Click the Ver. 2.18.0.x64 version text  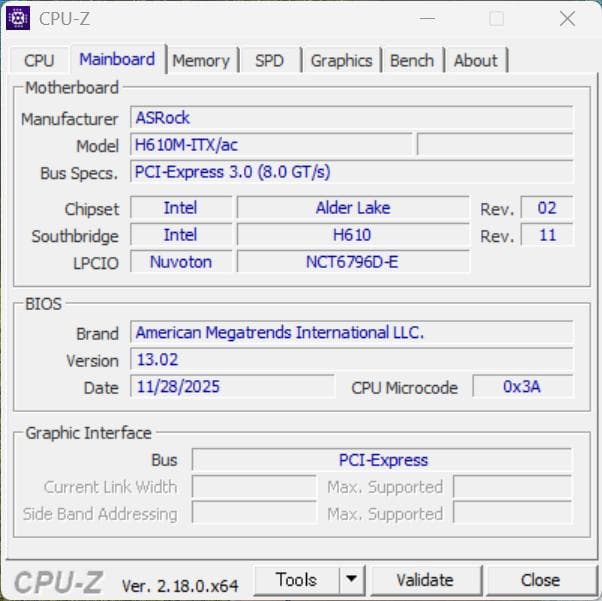180,586
